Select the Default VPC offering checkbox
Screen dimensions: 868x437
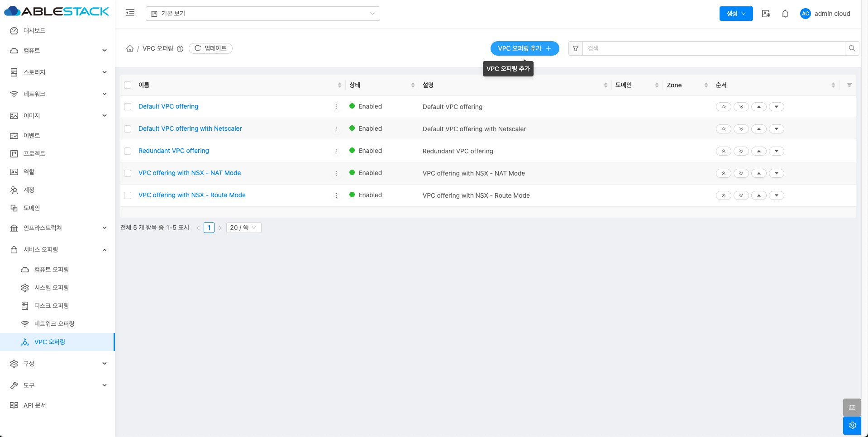pyautogui.click(x=128, y=107)
